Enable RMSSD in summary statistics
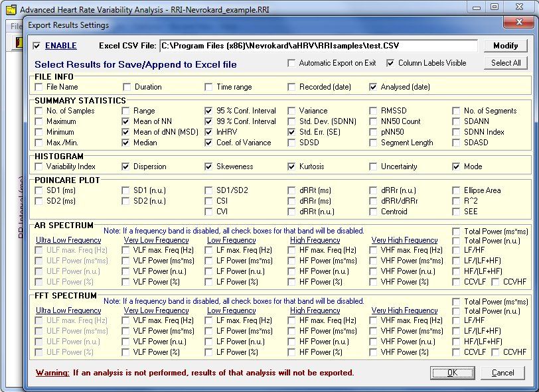The image size is (539, 392). point(374,111)
